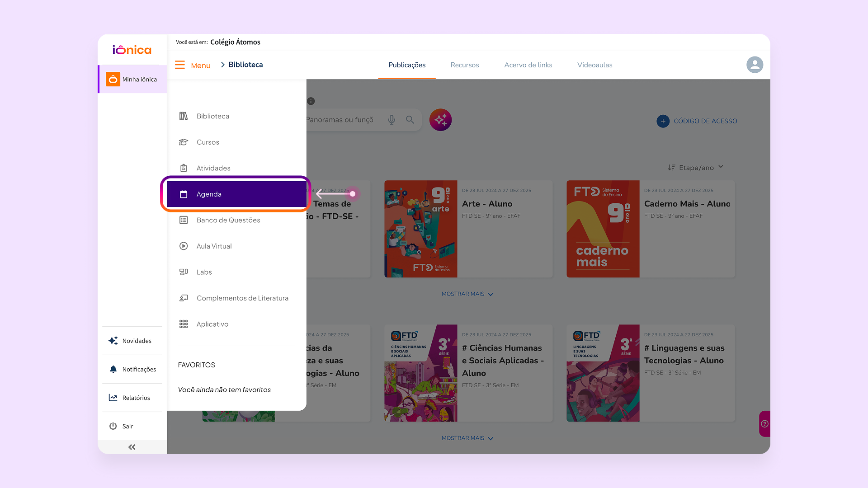Click the Labs icon
The height and width of the screenshot is (488, 868).
[184, 272]
